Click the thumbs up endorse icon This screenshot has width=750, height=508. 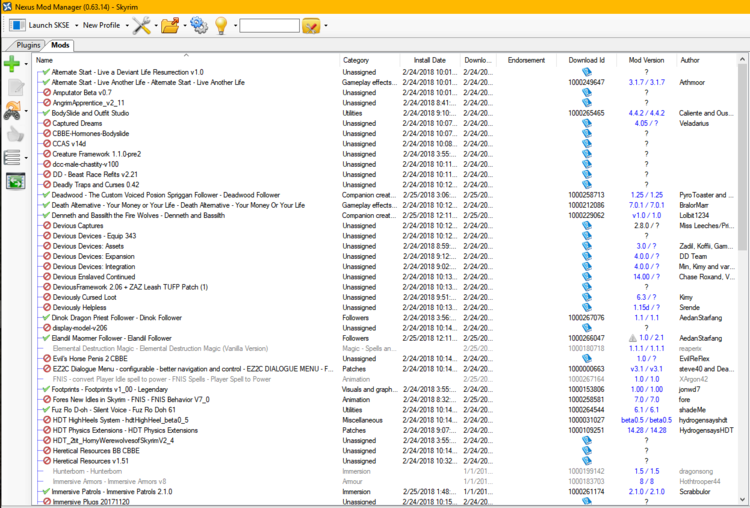click(x=15, y=134)
